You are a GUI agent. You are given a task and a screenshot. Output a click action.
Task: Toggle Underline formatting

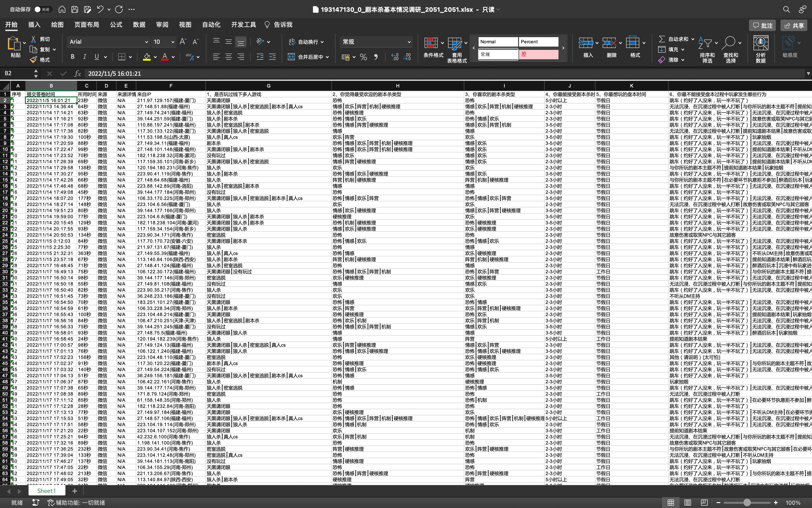click(x=97, y=57)
